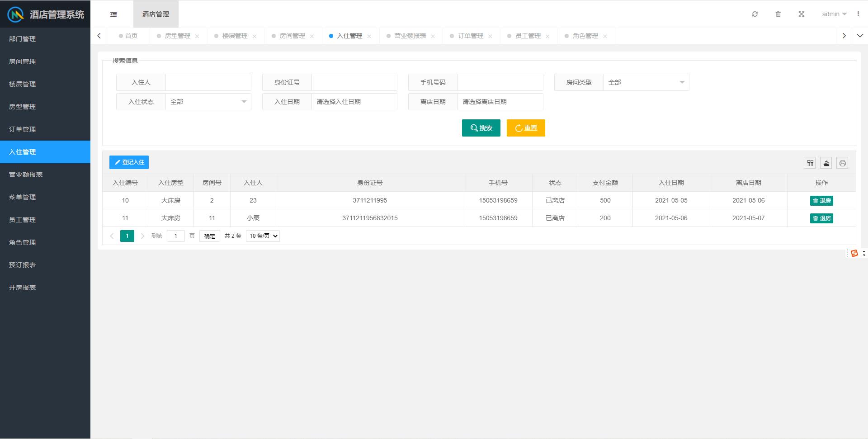
Task: Focus the 入住人 search field
Action: [208, 82]
